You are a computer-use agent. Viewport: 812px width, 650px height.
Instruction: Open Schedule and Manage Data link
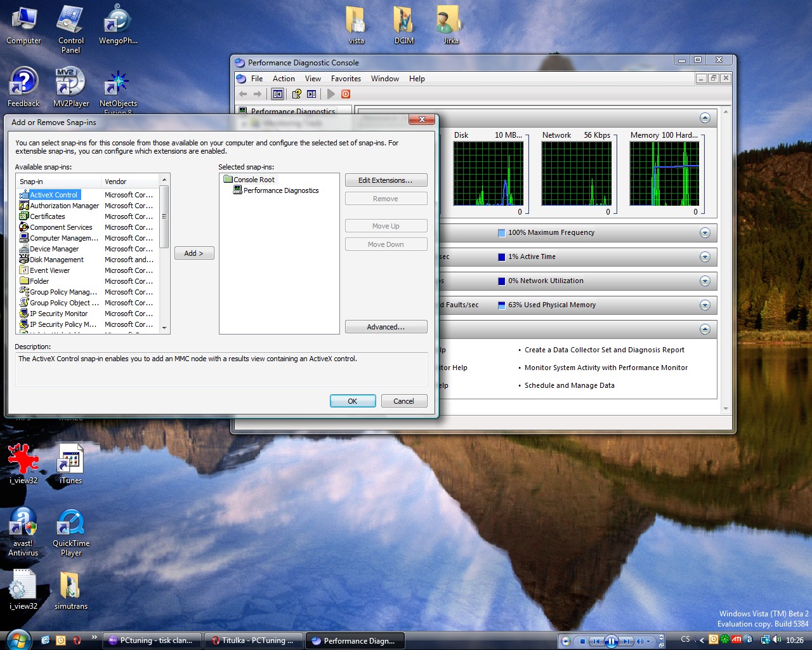570,385
